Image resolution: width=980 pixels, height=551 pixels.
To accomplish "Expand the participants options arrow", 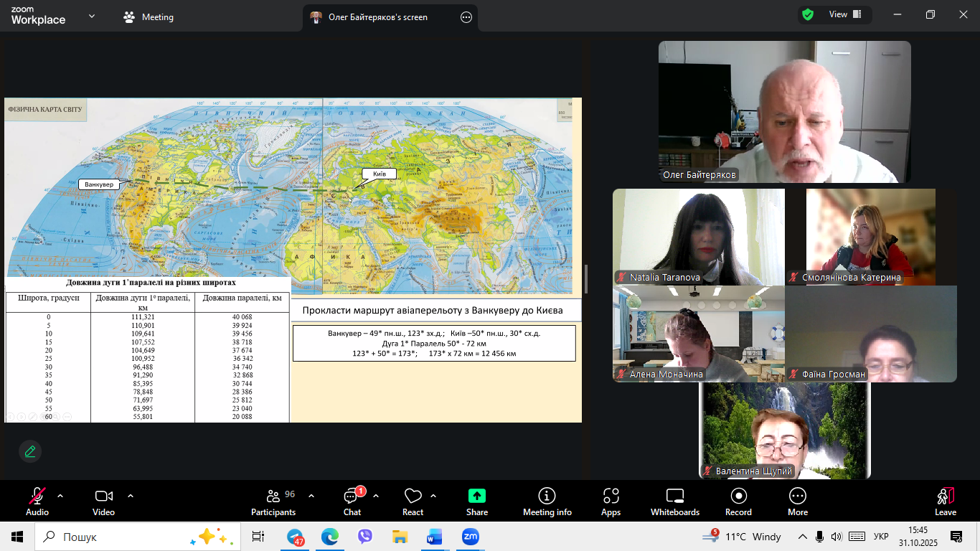I will tap(311, 496).
